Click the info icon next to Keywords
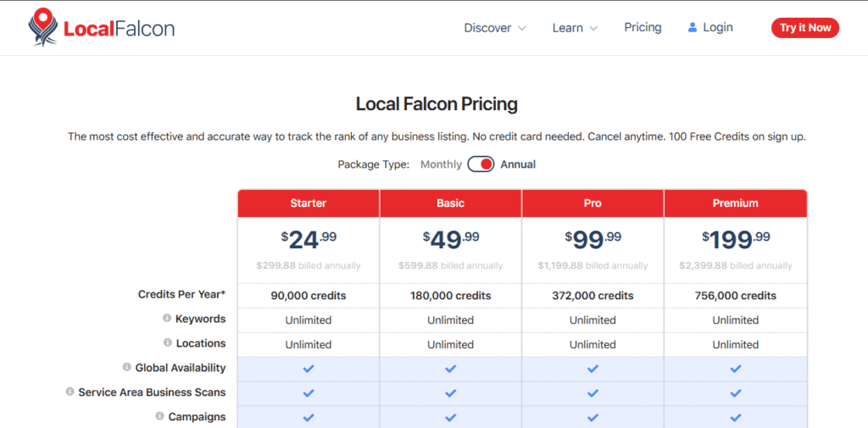The height and width of the screenshot is (428, 868). pyautogui.click(x=166, y=319)
